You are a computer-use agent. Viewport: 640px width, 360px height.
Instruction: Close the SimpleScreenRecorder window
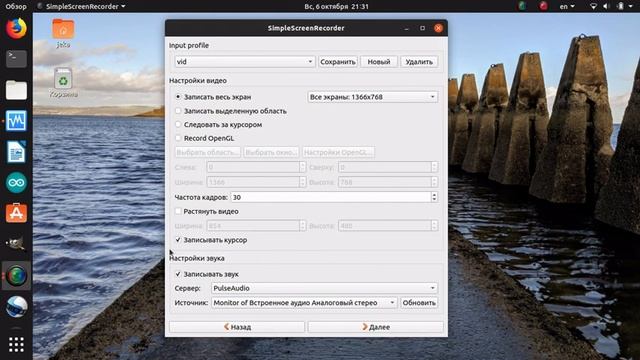[x=438, y=28]
